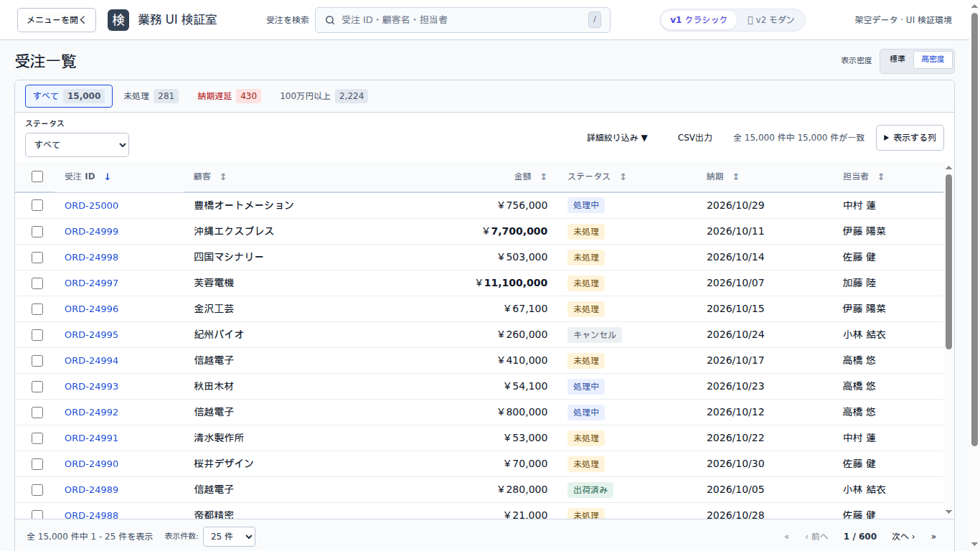
Task: Check the box for ORD-24992
Action: (37, 412)
